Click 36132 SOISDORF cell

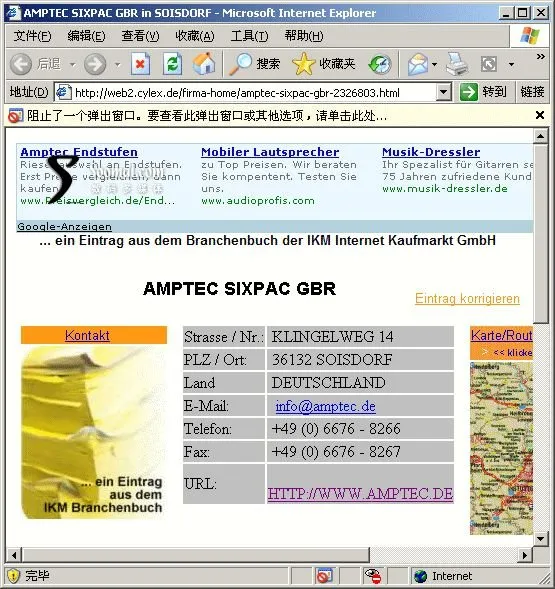(360, 359)
